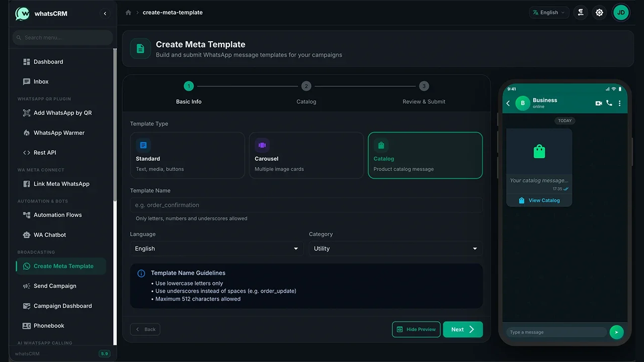Click View Catalog button in phone preview
This screenshot has width=644, height=362.
click(x=539, y=200)
